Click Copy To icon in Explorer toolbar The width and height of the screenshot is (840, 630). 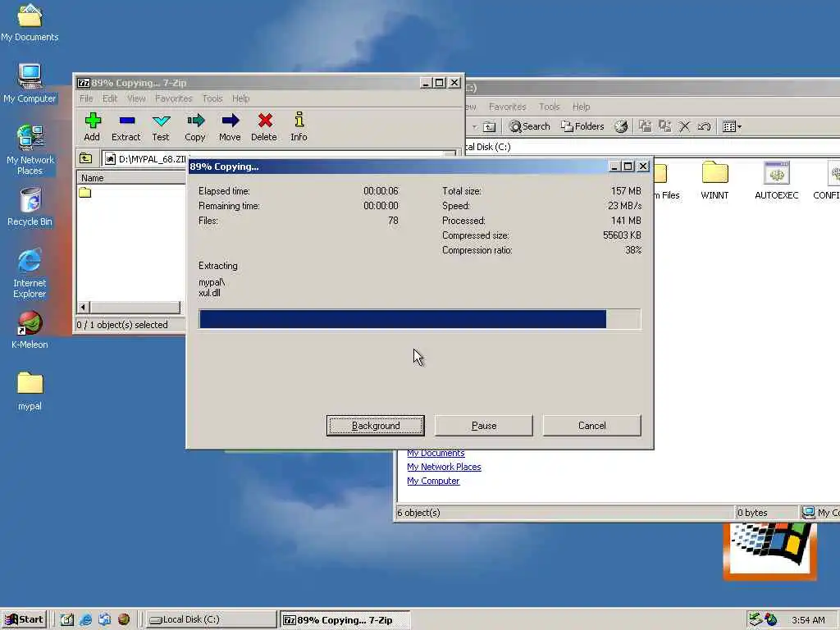[664, 126]
